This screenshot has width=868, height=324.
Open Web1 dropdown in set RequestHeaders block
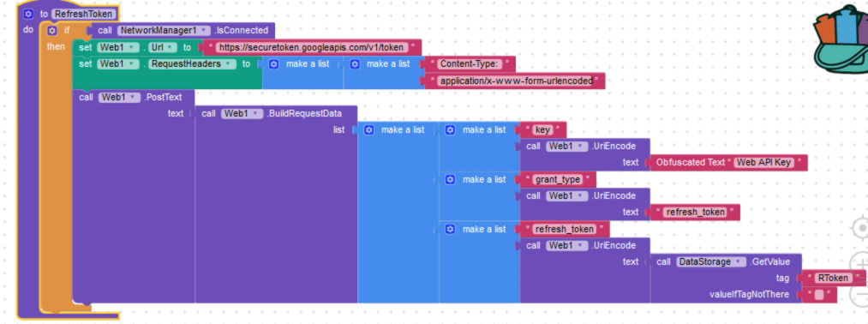[118, 63]
